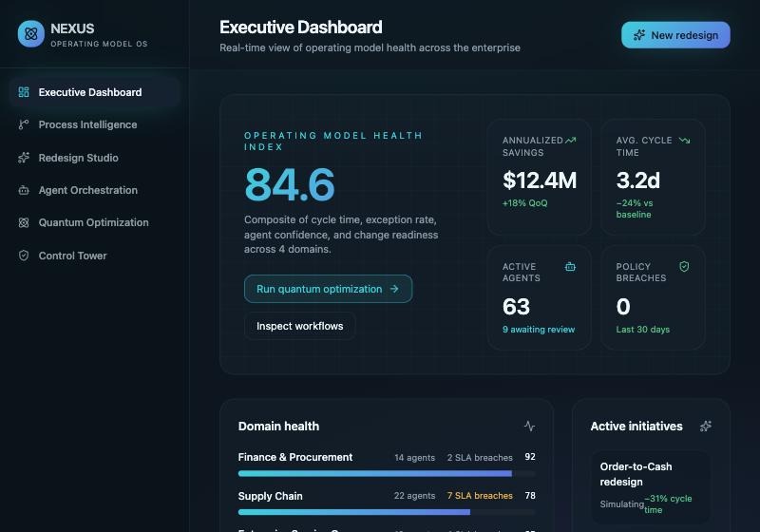
Task: Open the Avg. Cycle Time 3.2d card
Action: (x=653, y=177)
